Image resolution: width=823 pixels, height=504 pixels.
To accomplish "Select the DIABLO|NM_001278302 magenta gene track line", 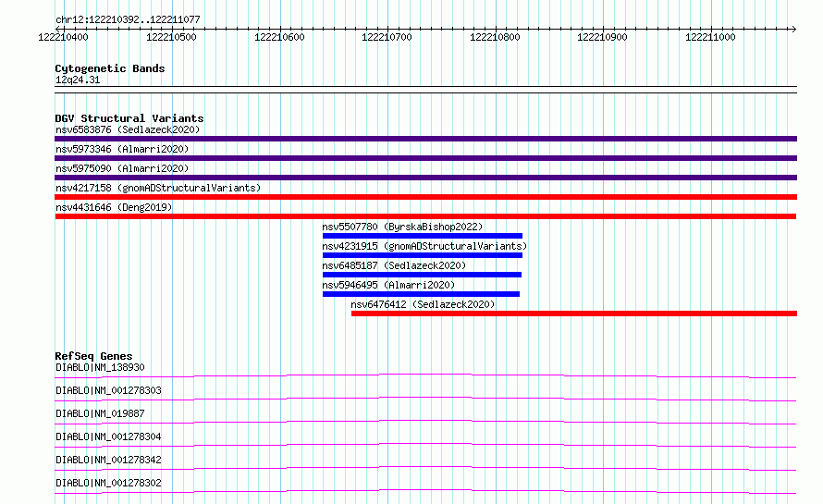I will pyautogui.click(x=425, y=491).
